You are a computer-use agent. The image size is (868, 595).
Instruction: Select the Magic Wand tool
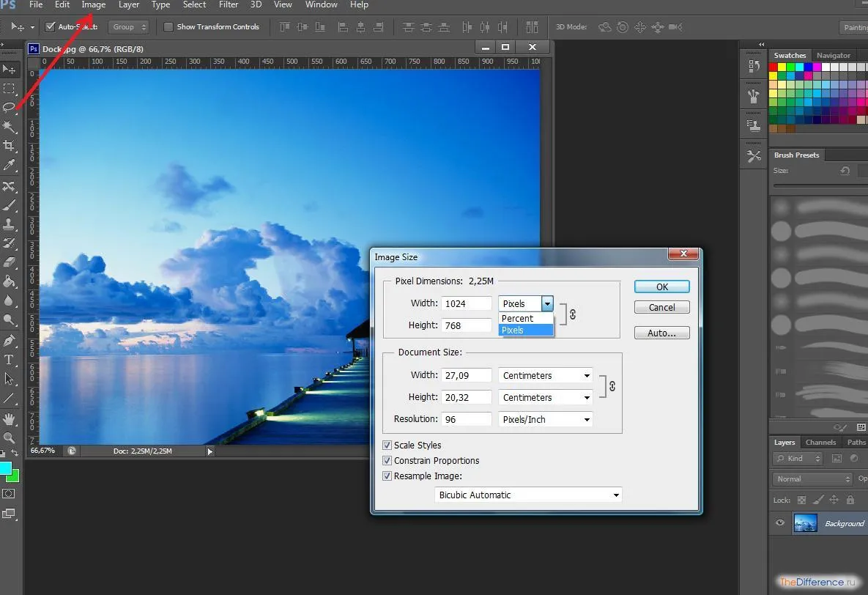click(x=9, y=126)
